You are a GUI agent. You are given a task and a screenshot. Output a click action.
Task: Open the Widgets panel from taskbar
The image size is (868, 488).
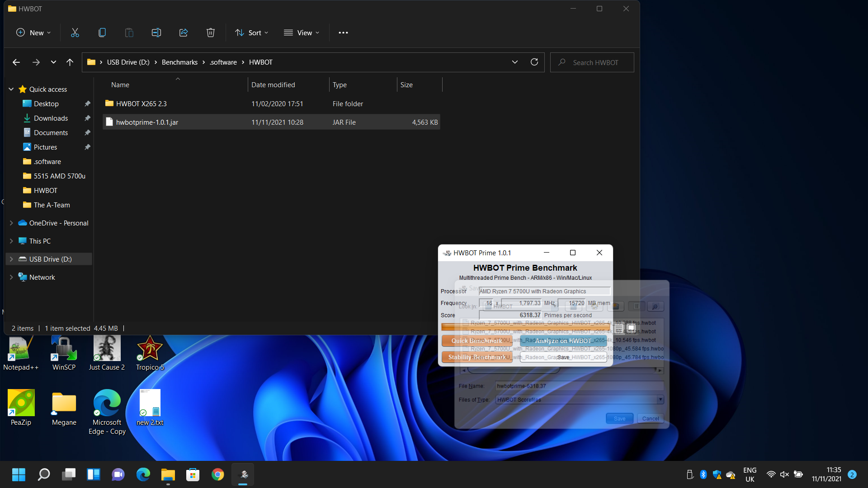pyautogui.click(x=94, y=474)
